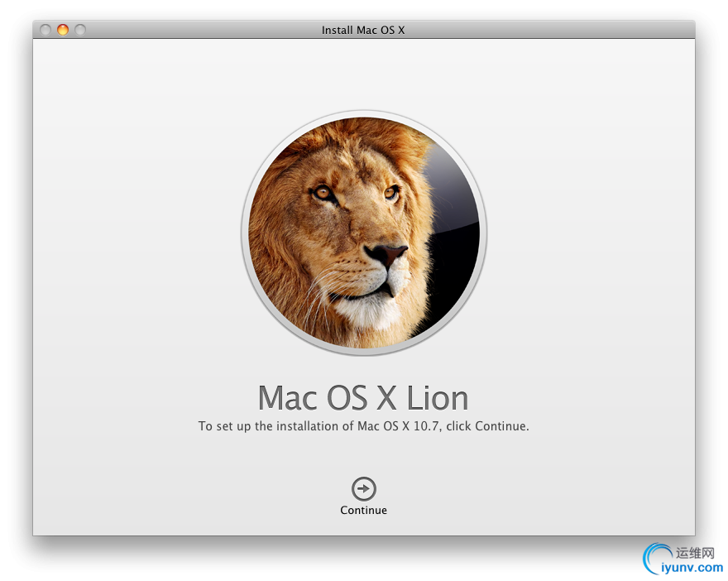
Task: Click the "Mac OS X Lion" heading
Action: (363, 398)
